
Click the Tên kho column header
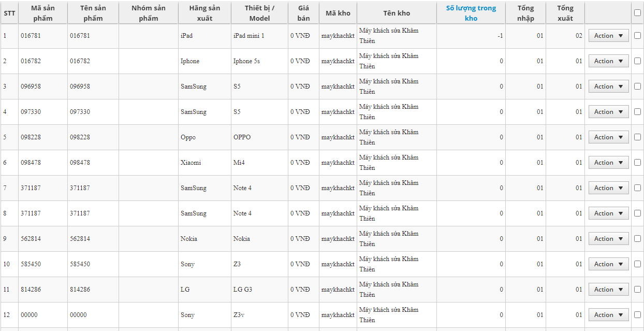point(397,13)
